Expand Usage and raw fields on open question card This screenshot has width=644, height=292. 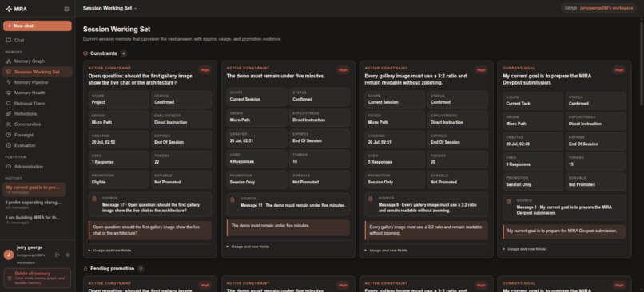point(109,250)
